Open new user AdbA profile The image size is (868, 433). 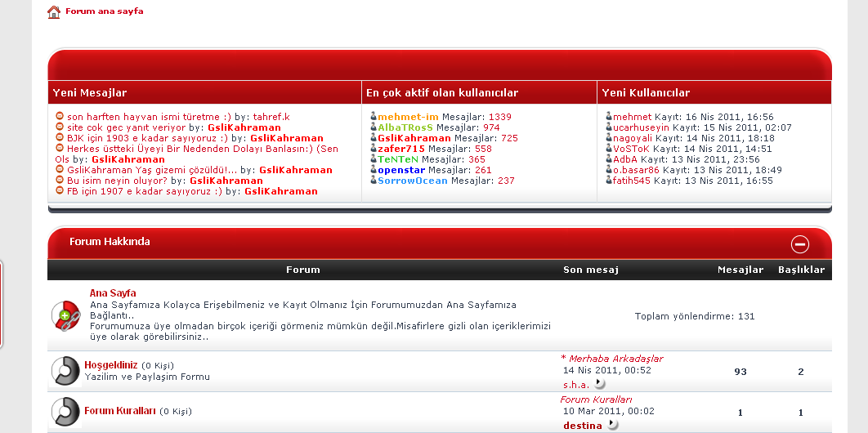point(625,159)
